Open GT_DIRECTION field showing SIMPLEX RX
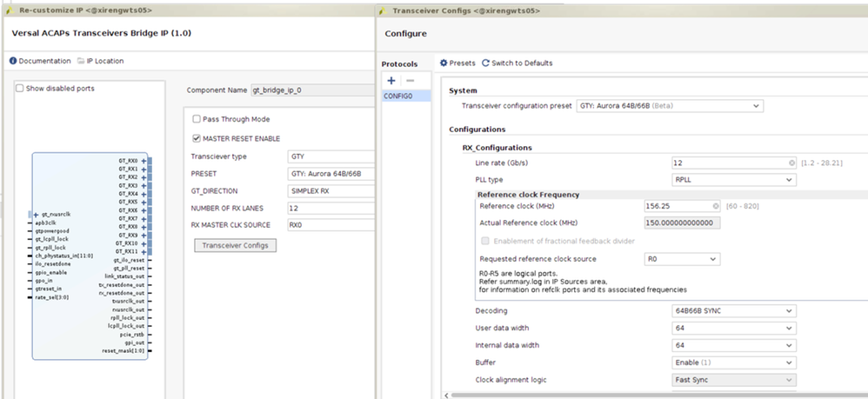Screen dimensions: 868x399 click(x=331, y=191)
